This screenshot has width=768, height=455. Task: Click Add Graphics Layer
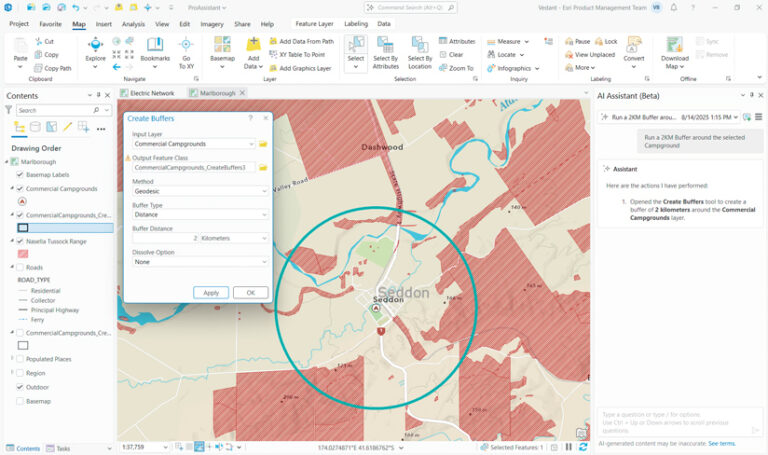pyautogui.click(x=300, y=69)
